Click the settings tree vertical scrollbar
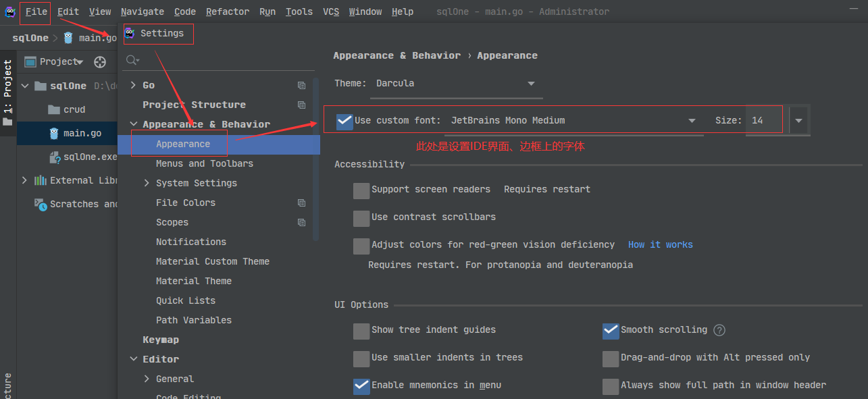Viewport: 868px width, 399px height. pyautogui.click(x=315, y=159)
